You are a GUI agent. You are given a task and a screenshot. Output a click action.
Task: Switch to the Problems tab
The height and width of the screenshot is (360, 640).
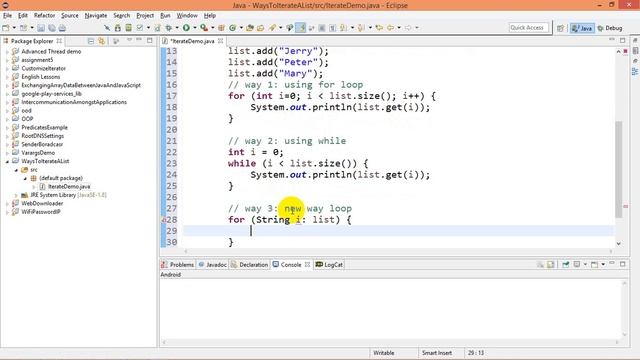pyautogui.click(x=178, y=264)
